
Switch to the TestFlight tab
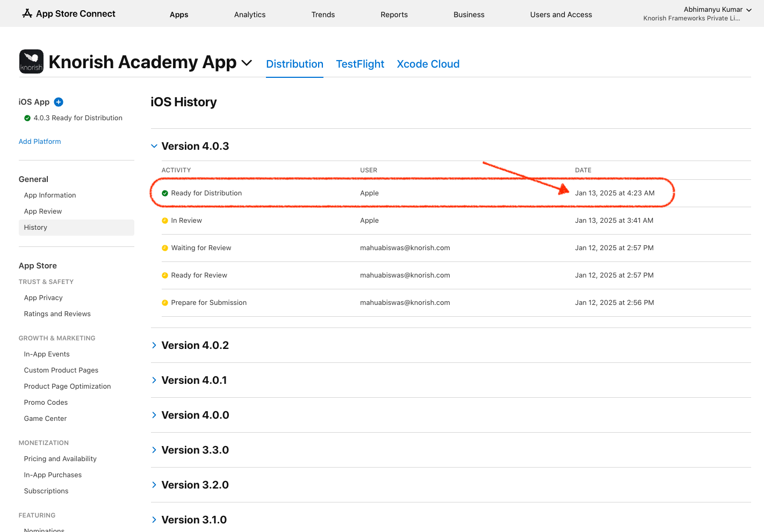[360, 64]
